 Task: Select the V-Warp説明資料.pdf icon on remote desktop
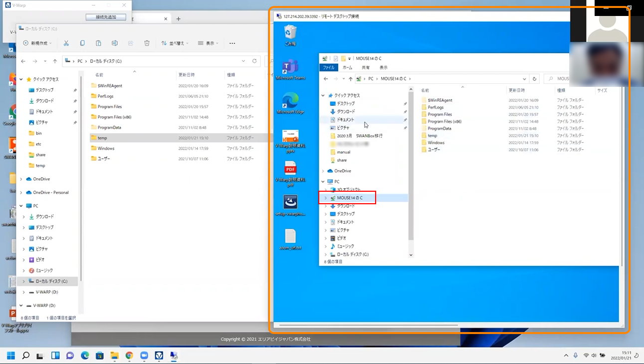click(290, 174)
